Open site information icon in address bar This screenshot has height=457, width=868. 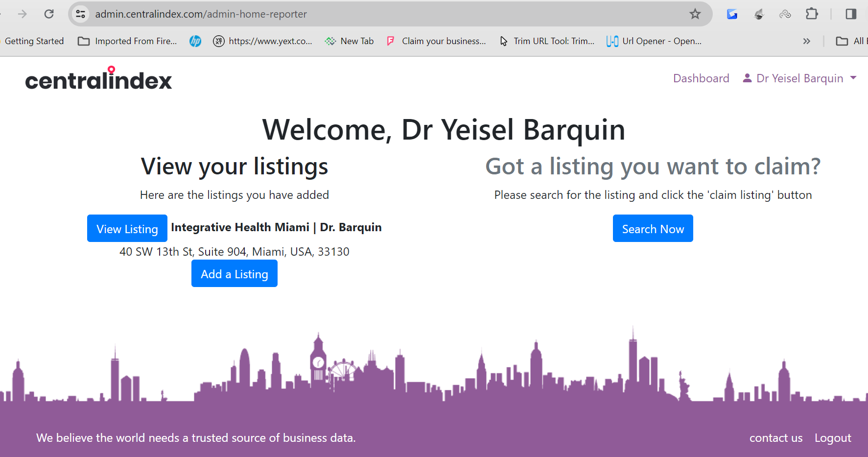(81, 14)
